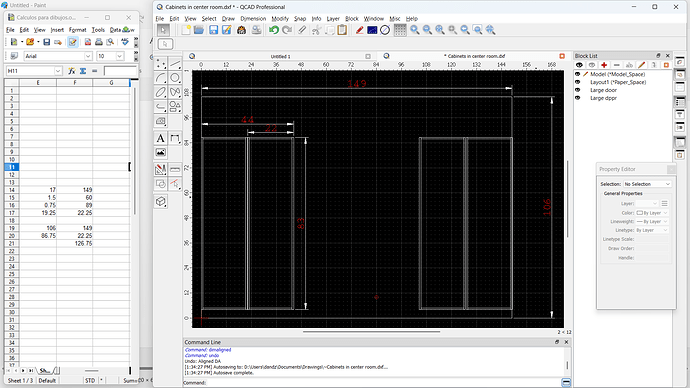Open the Shape tools
Screen dimensions: 690x388
(175, 106)
